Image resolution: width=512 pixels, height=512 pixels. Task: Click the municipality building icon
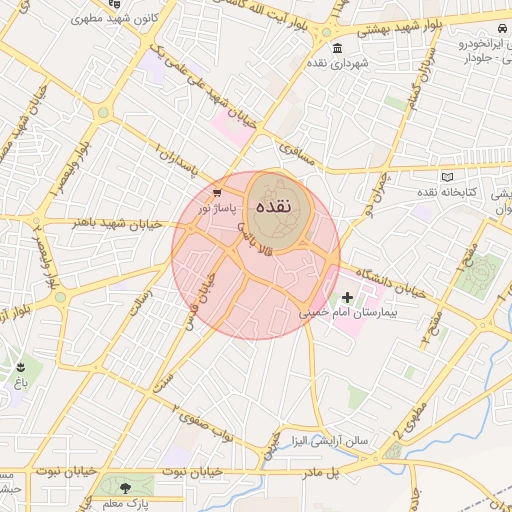[x=337, y=48]
